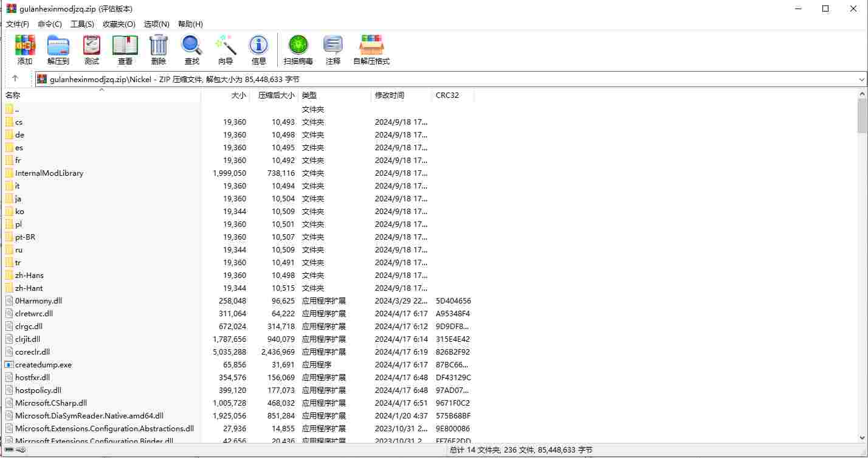Click the Delete (删除) trash icon
Image resolution: width=868 pixels, height=458 pixels.
click(159, 45)
